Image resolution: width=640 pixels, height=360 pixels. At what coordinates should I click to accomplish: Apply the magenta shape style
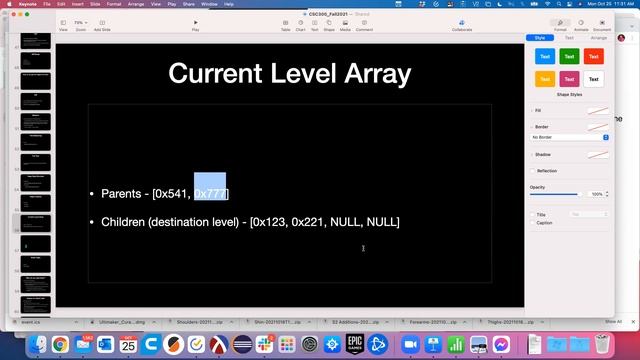pyautogui.click(x=569, y=79)
